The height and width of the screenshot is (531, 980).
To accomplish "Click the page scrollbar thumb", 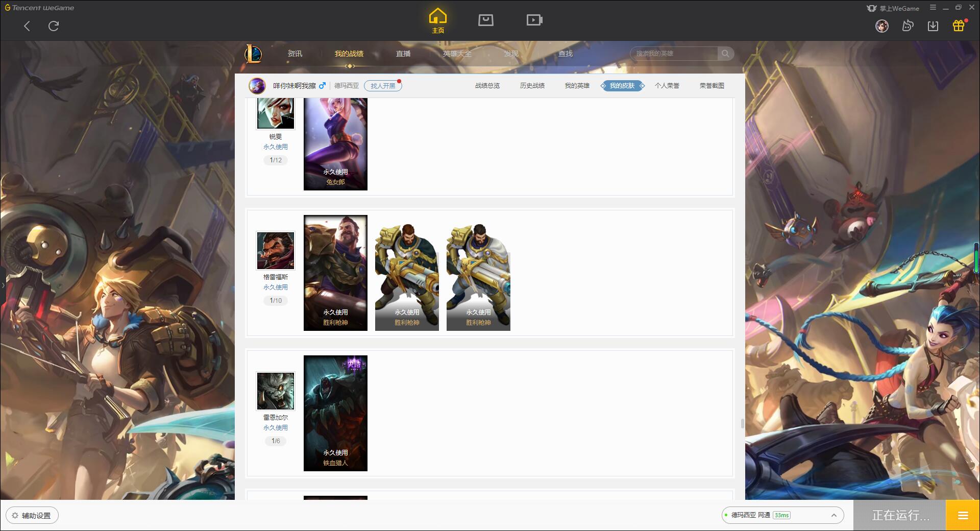I will click(x=742, y=424).
